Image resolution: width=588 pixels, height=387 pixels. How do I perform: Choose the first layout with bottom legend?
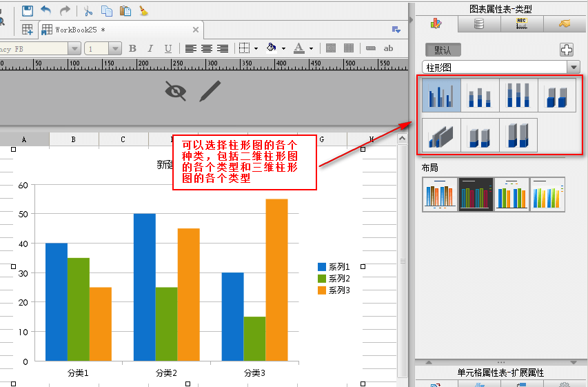[440, 195]
